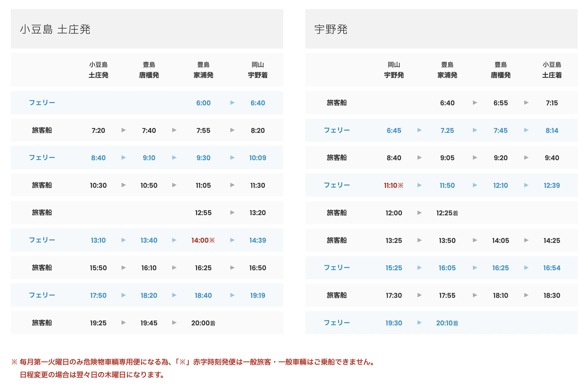Select the 14:39 ferry arrival at 宇野
The width and height of the screenshot is (588, 386).
[x=258, y=240]
